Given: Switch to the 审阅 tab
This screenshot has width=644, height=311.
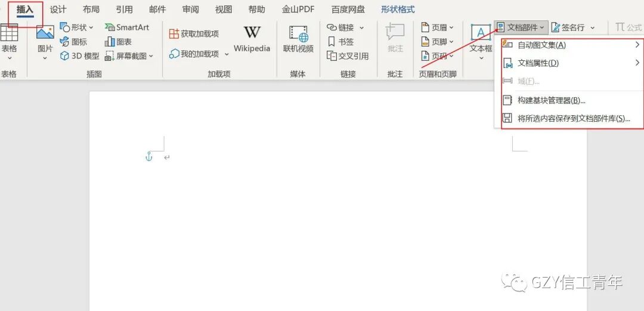Looking at the screenshot, I should point(191,10).
